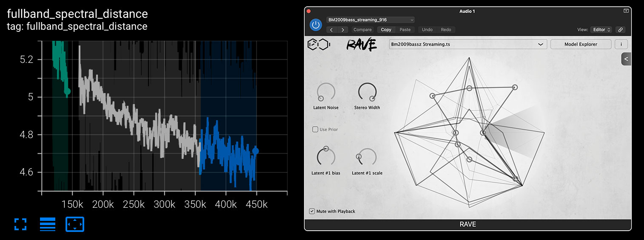Screen dimensions: 644x240
Task: Click the RAVE logo
Action: 361,44
